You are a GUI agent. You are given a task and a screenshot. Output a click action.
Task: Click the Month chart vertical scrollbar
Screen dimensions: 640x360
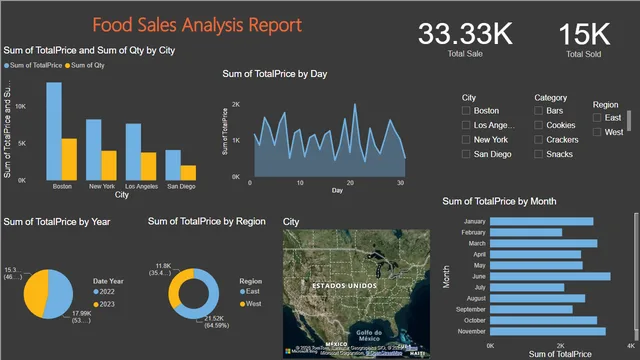coord(636,276)
